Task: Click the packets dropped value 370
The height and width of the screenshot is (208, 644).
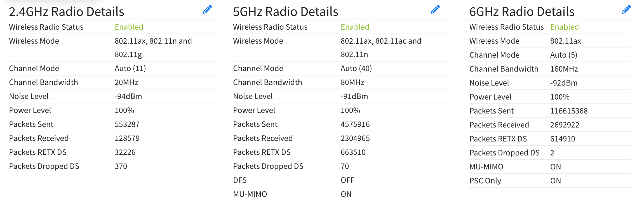Action: pyautogui.click(x=121, y=166)
